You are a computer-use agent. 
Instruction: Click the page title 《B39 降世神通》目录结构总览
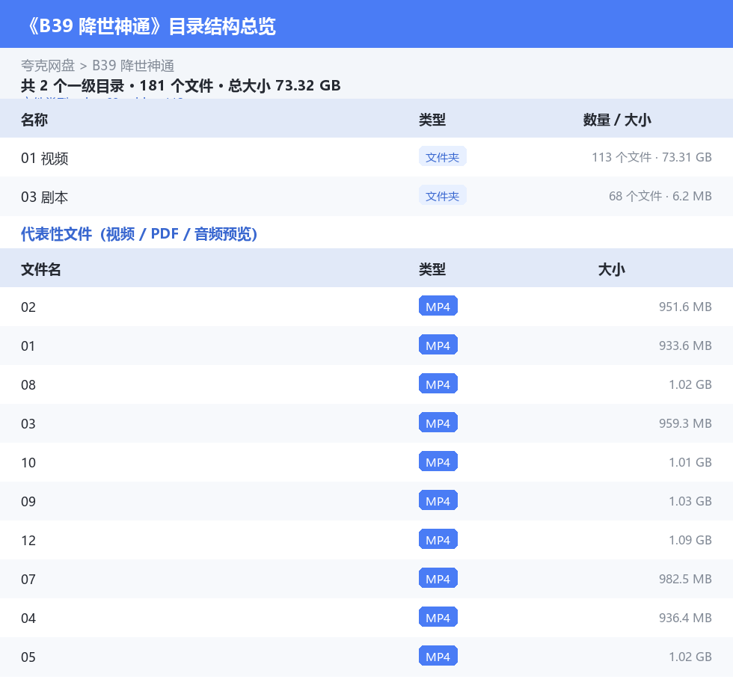click(150, 26)
